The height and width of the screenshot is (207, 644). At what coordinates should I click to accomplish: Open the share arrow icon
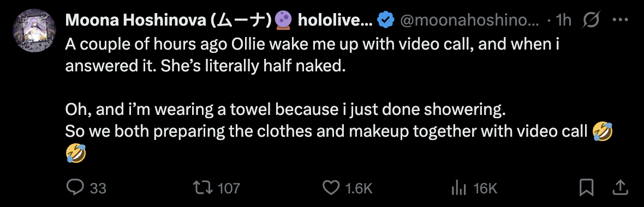click(621, 188)
